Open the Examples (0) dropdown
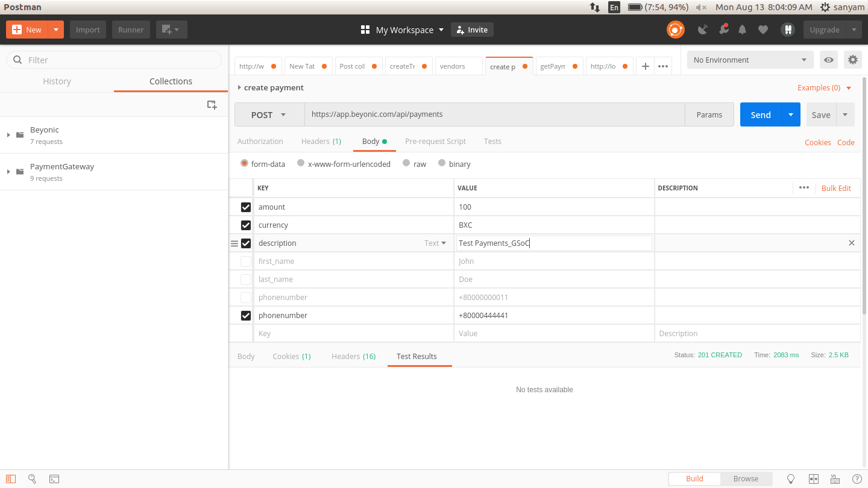 click(825, 87)
